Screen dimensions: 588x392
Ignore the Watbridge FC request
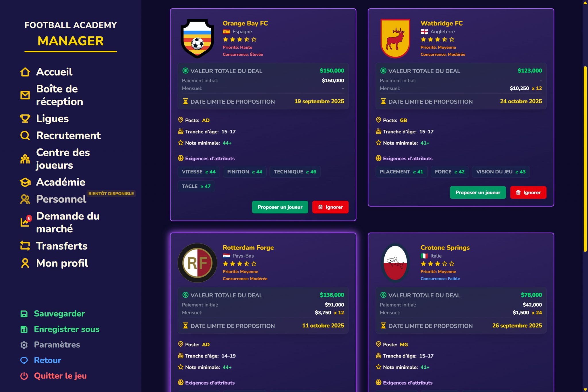(x=528, y=192)
